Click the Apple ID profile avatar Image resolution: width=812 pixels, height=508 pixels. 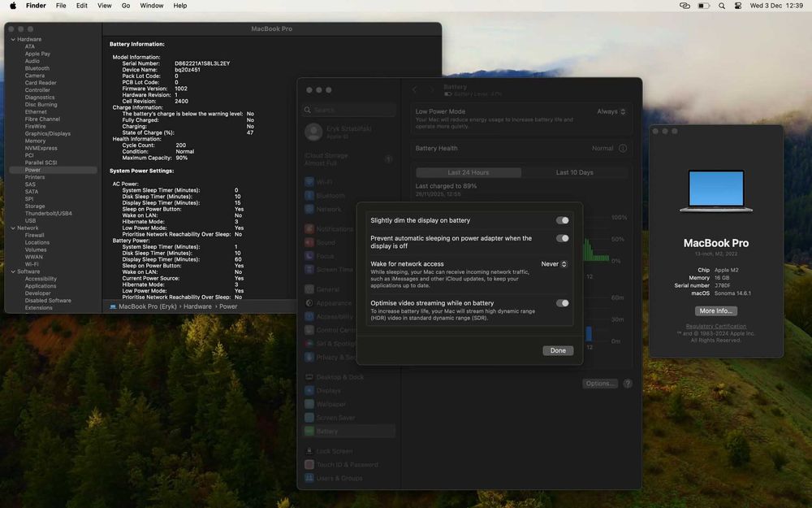(313, 132)
